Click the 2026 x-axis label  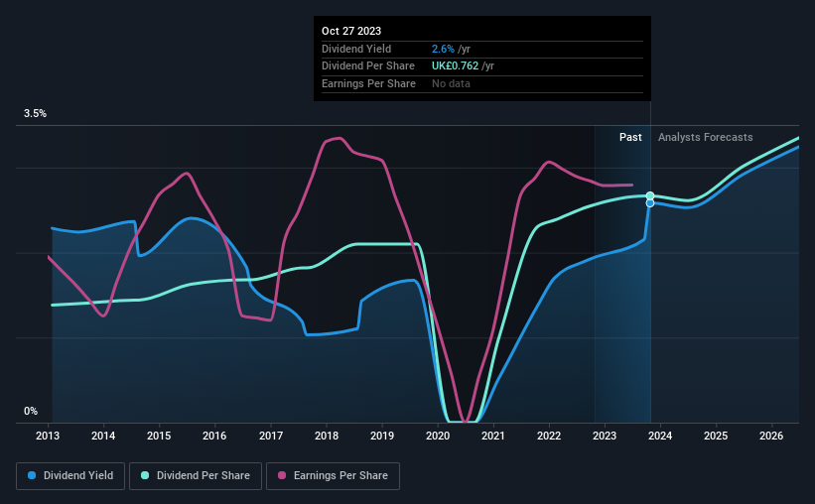click(771, 436)
